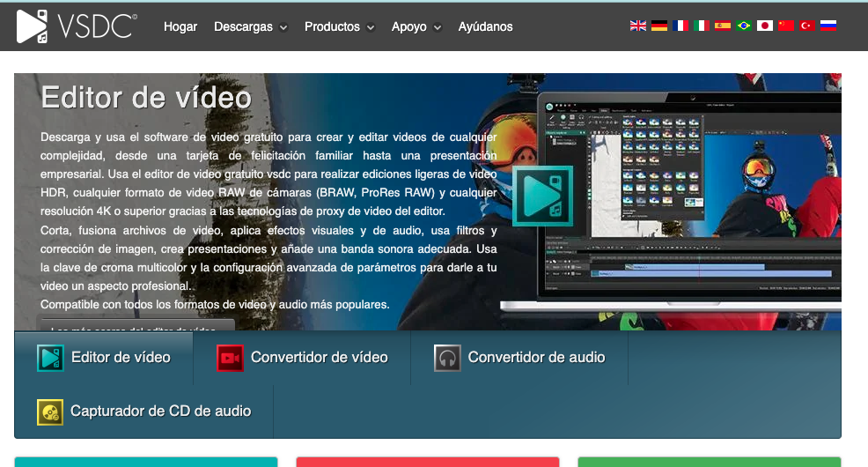Expand the Apoyo dropdown chevron
The height and width of the screenshot is (467, 868).
(438, 27)
